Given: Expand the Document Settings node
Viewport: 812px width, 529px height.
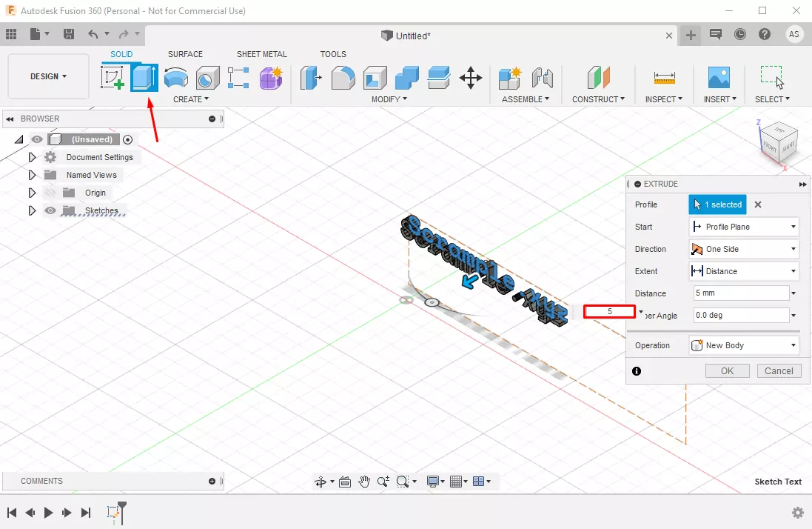Looking at the screenshot, I should click(x=32, y=157).
